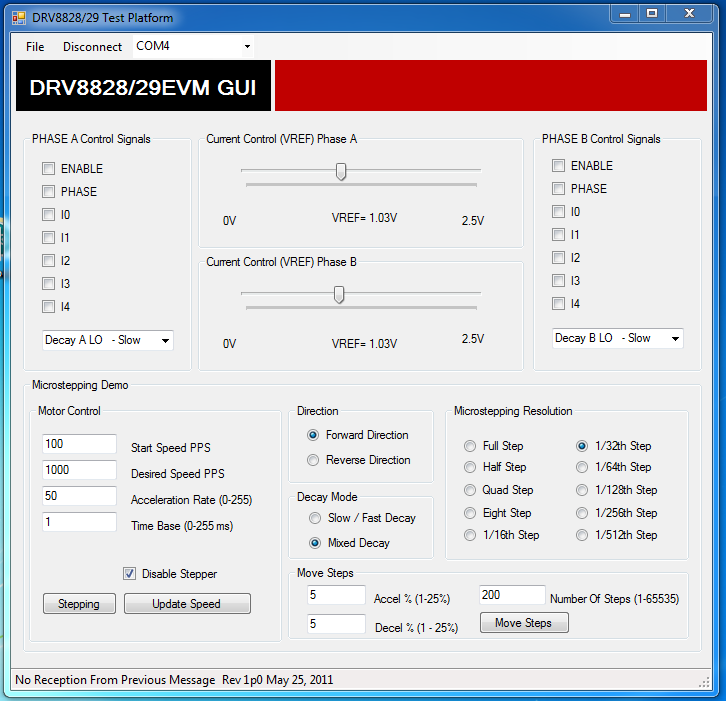Minimize the DRV8828/29 Test Platform window

(625, 14)
